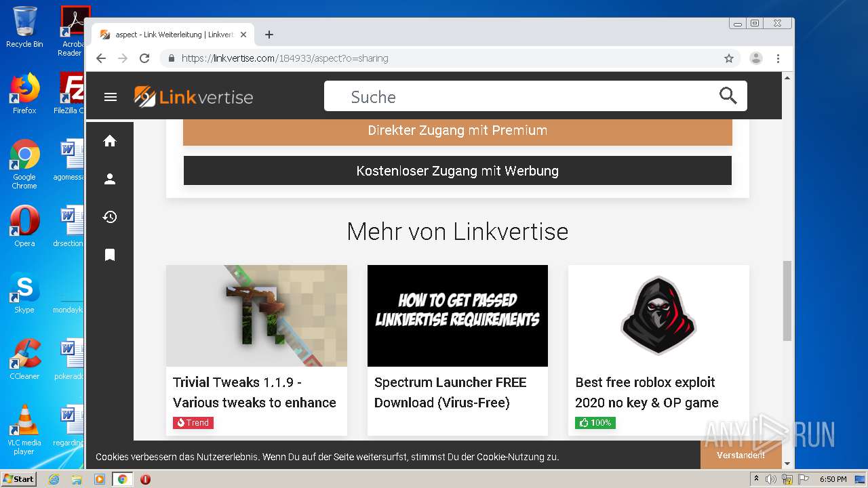Open the Chrome three-dot menu
The width and height of the screenshot is (868, 488).
point(778,58)
